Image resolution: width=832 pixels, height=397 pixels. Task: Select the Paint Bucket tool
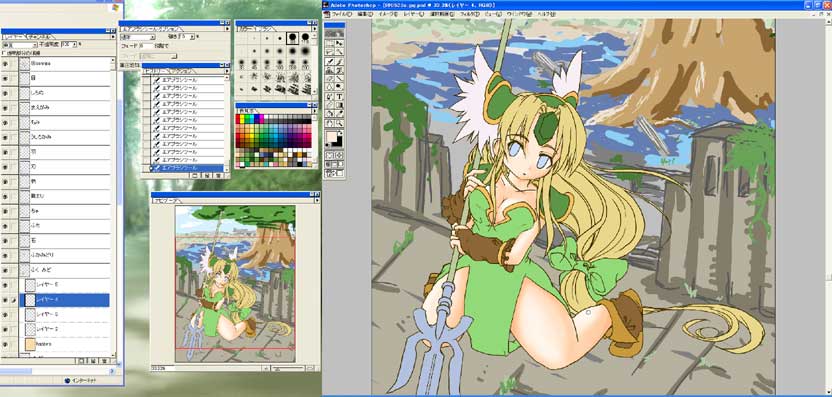[330, 114]
